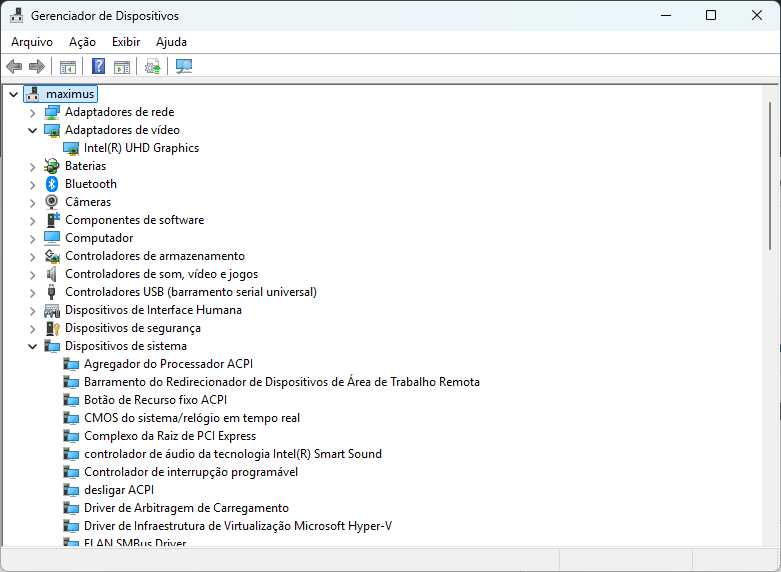Viewport: 781px width, 572px height.
Task: Click the maximus computer root icon
Action: pyautogui.click(x=33, y=94)
